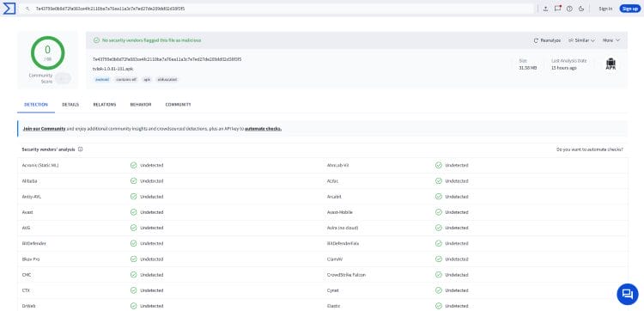Click the Security vendors' analysis info icon
Screen dimensions: 644x311
pyautogui.click(x=80, y=149)
